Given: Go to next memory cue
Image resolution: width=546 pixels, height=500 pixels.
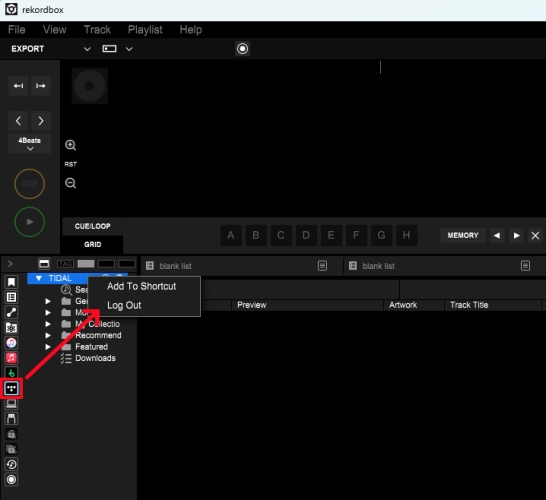Looking at the screenshot, I should [516, 236].
